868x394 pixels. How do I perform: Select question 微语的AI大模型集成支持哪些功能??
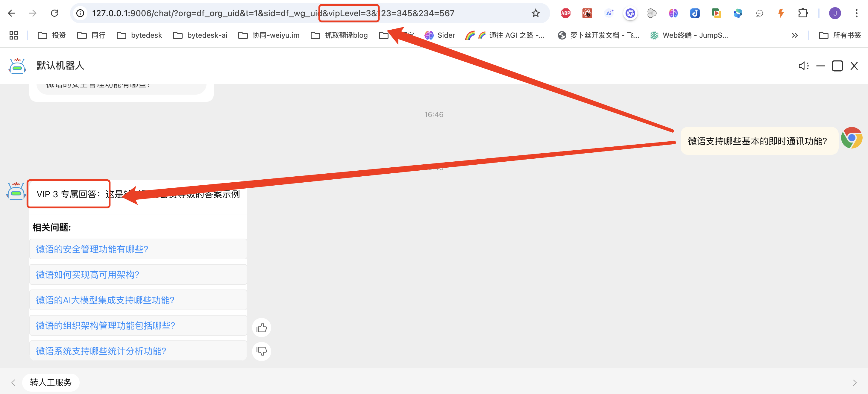pyautogui.click(x=105, y=300)
